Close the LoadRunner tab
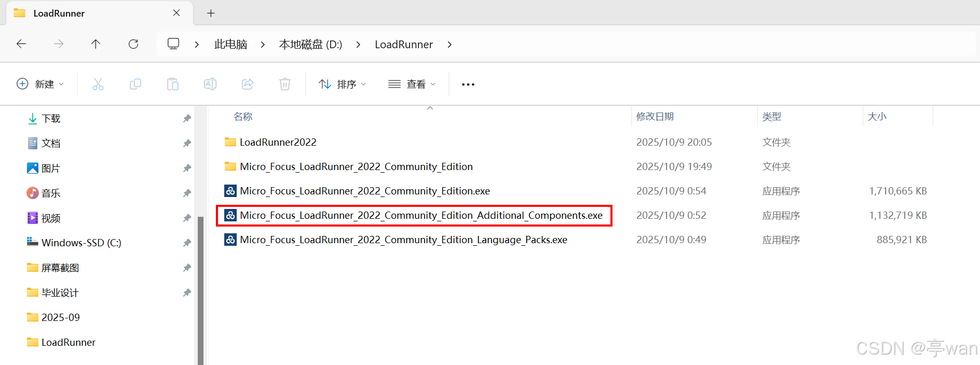 (x=176, y=13)
